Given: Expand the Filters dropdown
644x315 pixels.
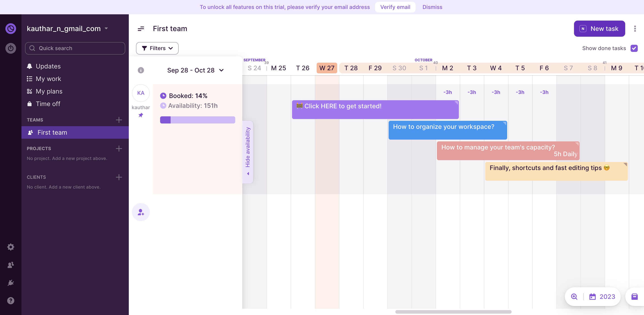Looking at the screenshot, I should click(x=157, y=48).
